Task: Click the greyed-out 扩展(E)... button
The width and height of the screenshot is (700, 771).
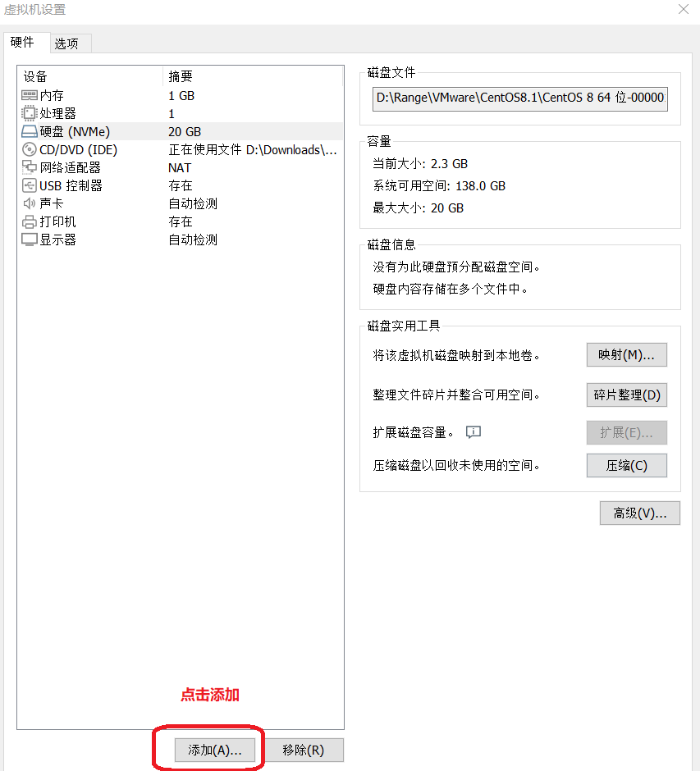Action: pos(627,433)
